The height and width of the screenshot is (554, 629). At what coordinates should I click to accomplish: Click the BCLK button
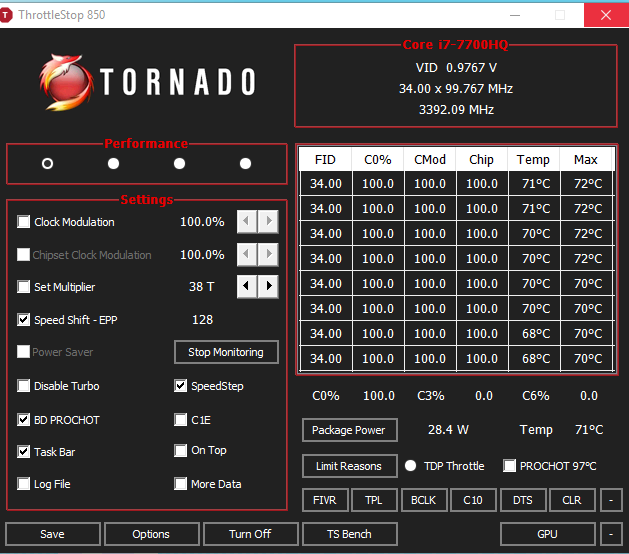[x=424, y=500]
